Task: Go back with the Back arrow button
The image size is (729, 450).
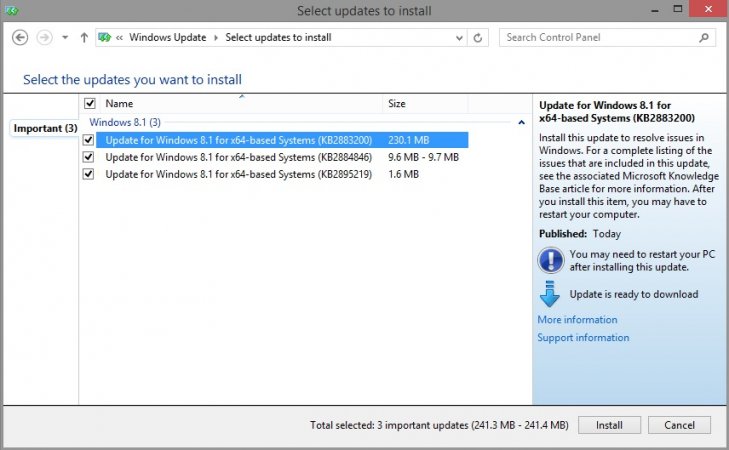Action: coord(20,37)
